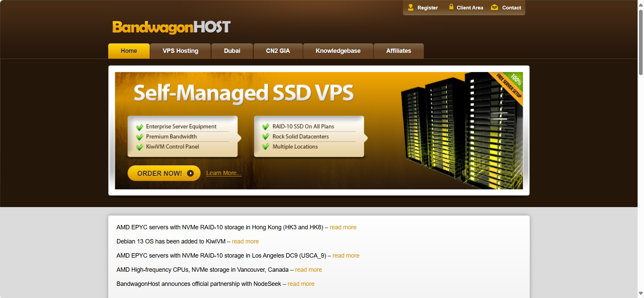The image size is (644, 298).
Task: Click the 100% Free Server Setup ribbon
Action: pos(510,86)
